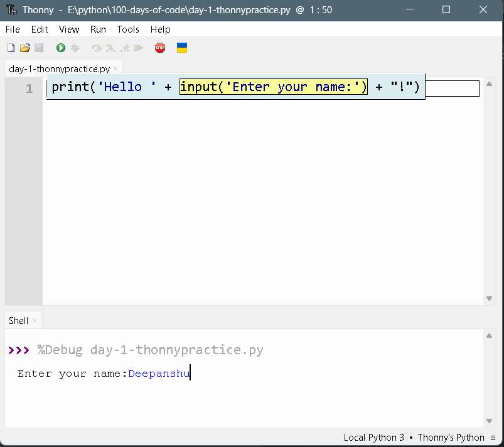Minimize the Thonny window

pos(410,9)
